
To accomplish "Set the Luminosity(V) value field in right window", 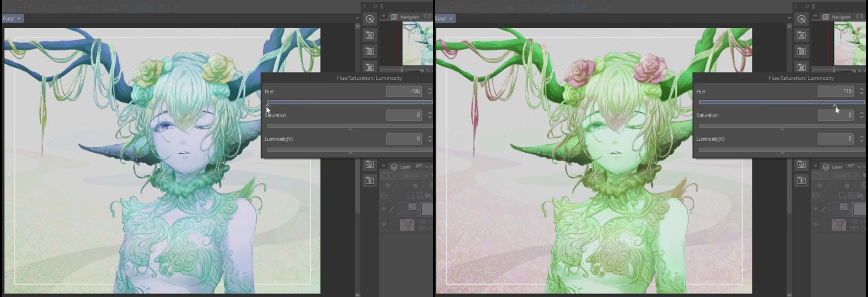I will click(x=835, y=139).
